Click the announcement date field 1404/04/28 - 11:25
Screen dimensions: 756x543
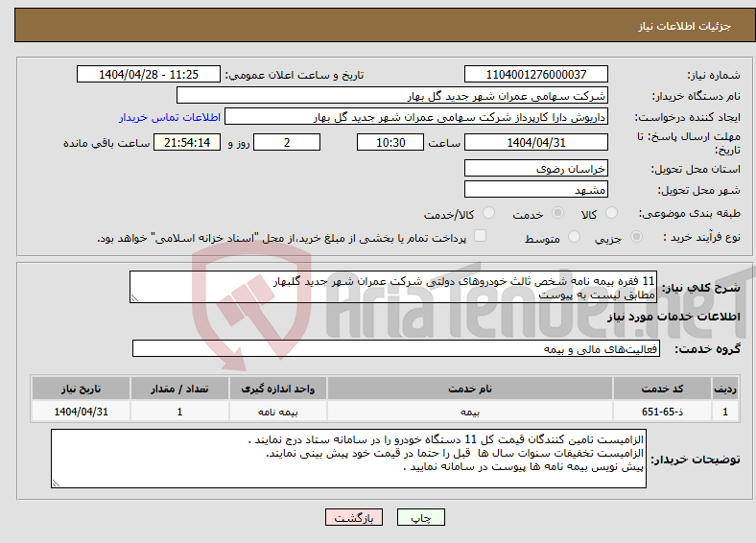click(x=149, y=74)
